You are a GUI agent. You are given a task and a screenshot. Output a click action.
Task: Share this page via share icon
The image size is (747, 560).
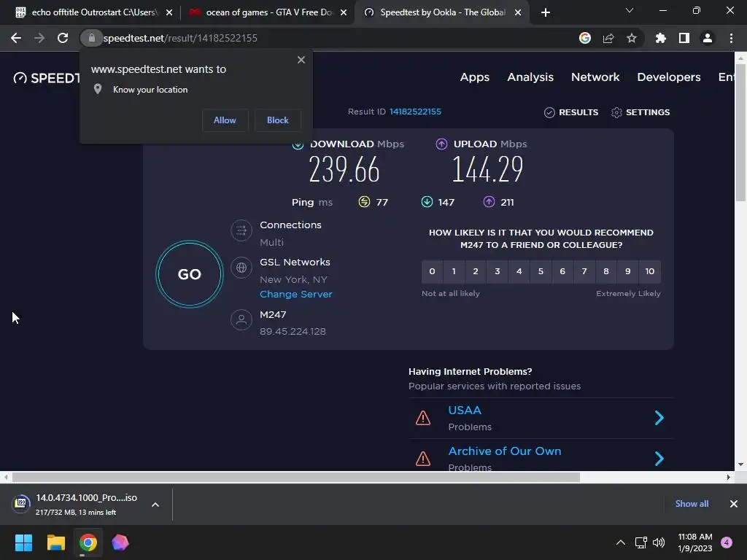click(608, 38)
